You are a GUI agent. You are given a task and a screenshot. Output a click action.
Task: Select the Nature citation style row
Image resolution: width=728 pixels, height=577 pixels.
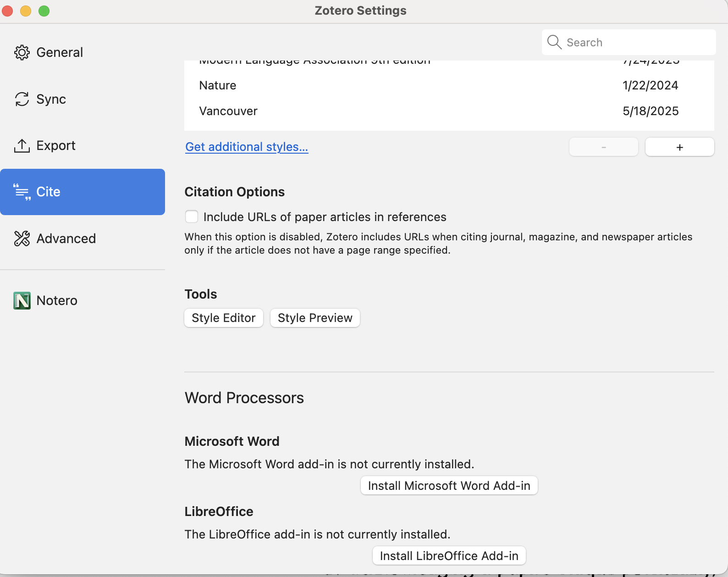449,85
